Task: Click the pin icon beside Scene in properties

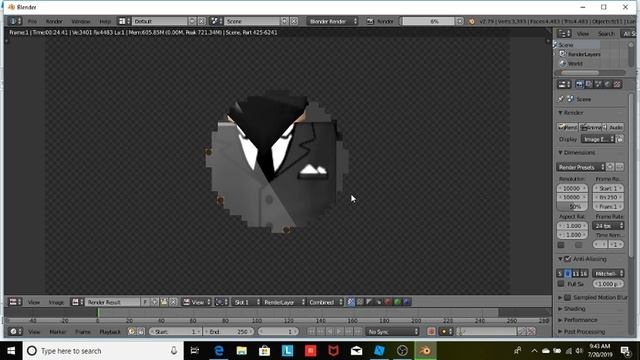Action: click(561, 99)
